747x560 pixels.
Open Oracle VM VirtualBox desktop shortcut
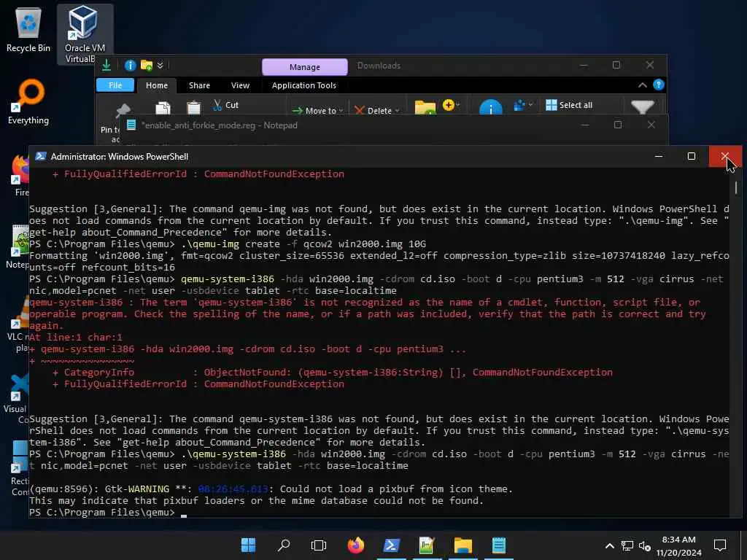coord(85,35)
